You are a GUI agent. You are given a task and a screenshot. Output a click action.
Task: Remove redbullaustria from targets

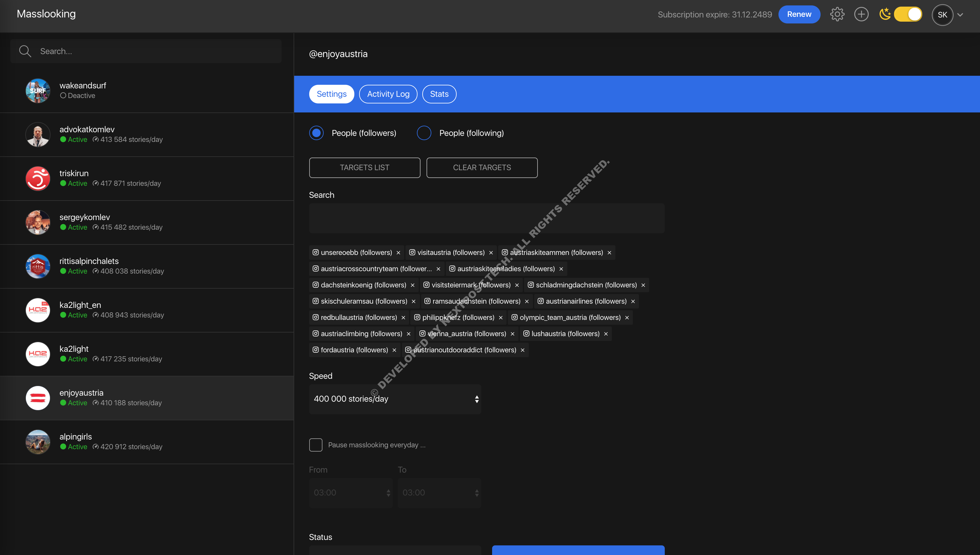(x=403, y=318)
